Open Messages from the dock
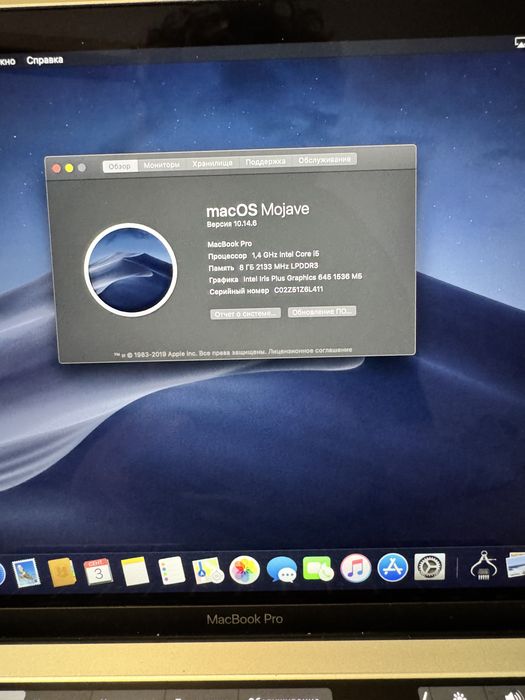Image resolution: width=525 pixels, height=700 pixels. 282,570
